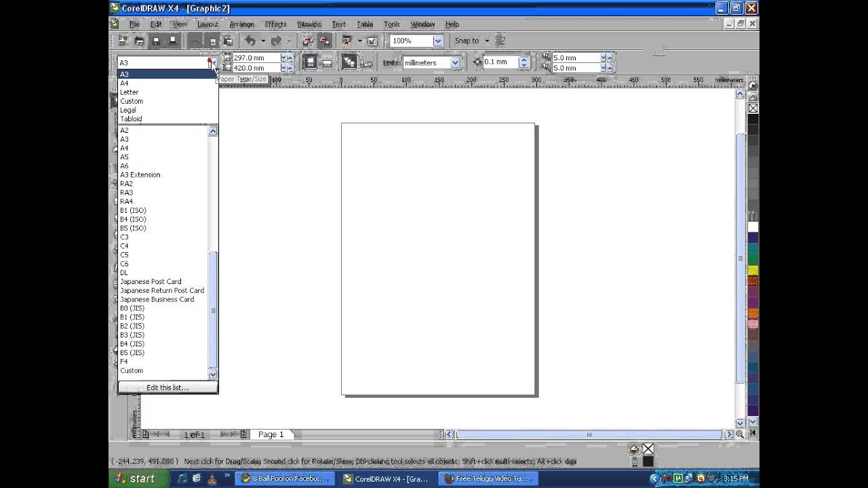Click the Export icon
Image resolution: width=868 pixels, height=488 pixels.
[325, 41]
